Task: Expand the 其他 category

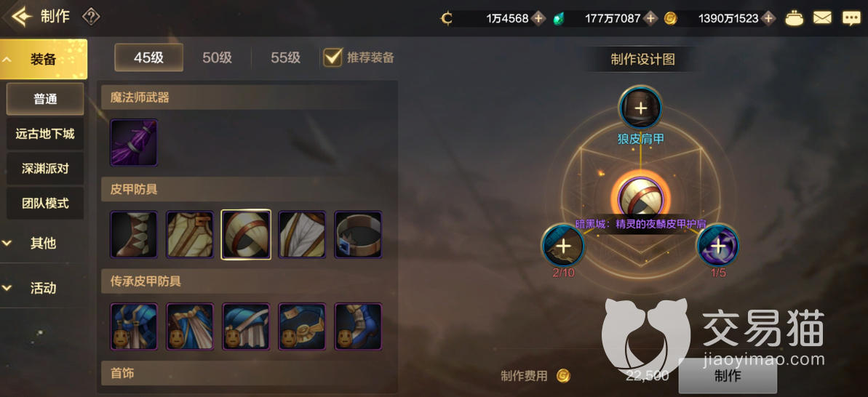Action: (x=44, y=243)
